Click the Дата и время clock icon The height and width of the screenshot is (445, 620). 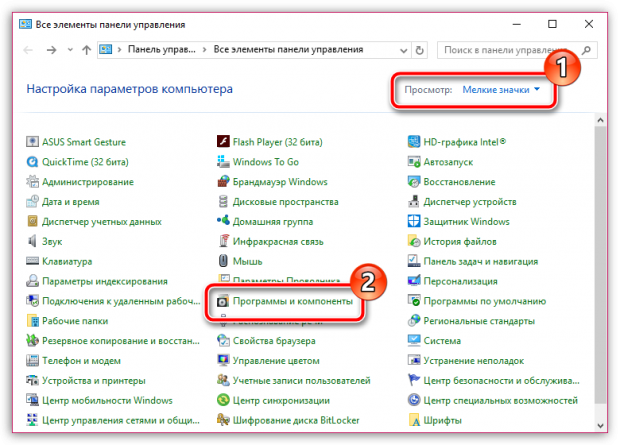pyautogui.click(x=32, y=201)
